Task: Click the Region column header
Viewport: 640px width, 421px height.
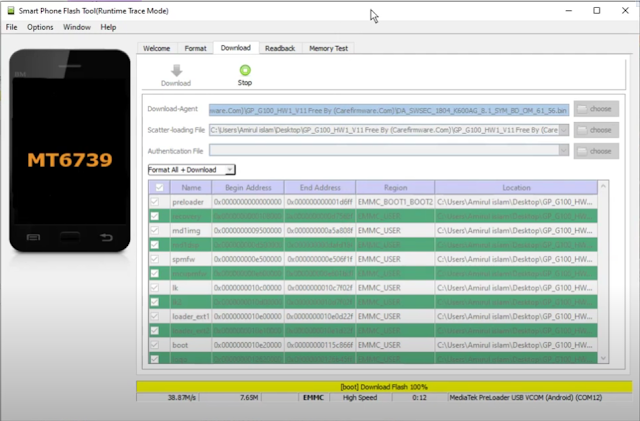Action: [x=395, y=187]
